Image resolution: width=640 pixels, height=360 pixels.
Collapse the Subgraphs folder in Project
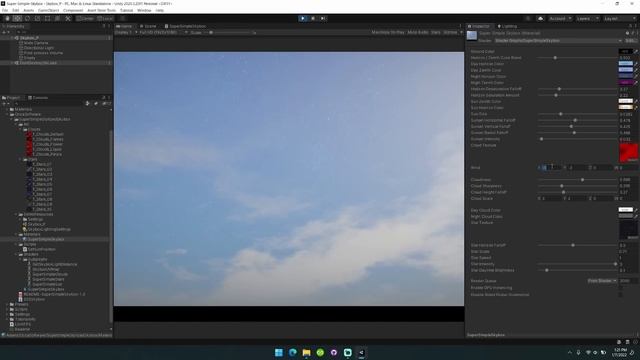pos(20,259)
